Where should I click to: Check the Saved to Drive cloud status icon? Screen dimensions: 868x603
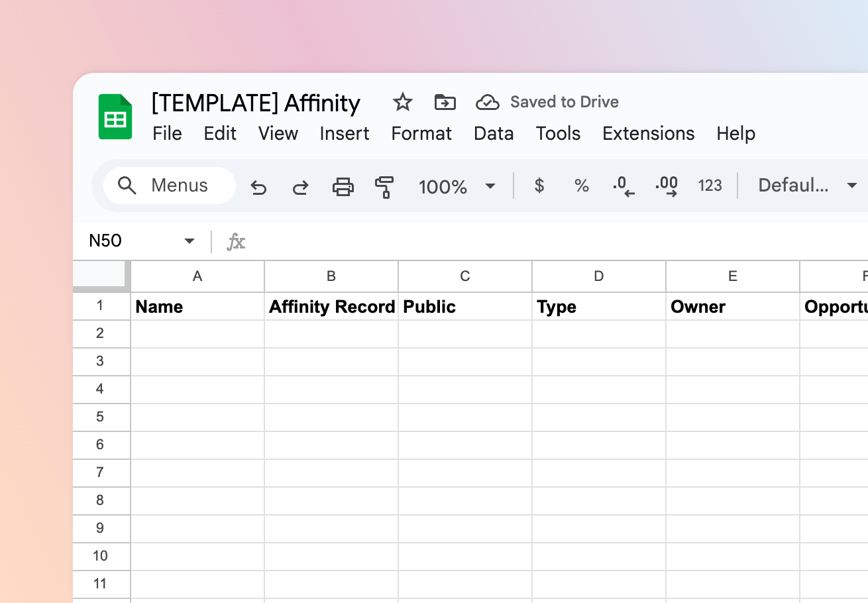[x=488, y=102]
